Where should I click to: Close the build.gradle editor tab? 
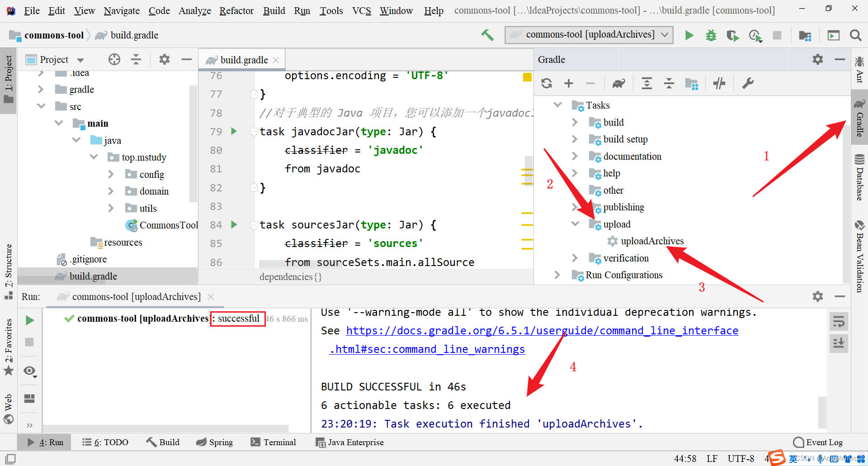pyautogui.click(x=276, y=60)
